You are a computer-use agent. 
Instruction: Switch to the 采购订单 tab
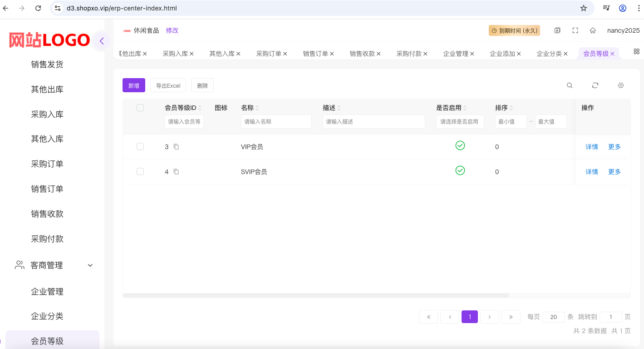[269, 54]
